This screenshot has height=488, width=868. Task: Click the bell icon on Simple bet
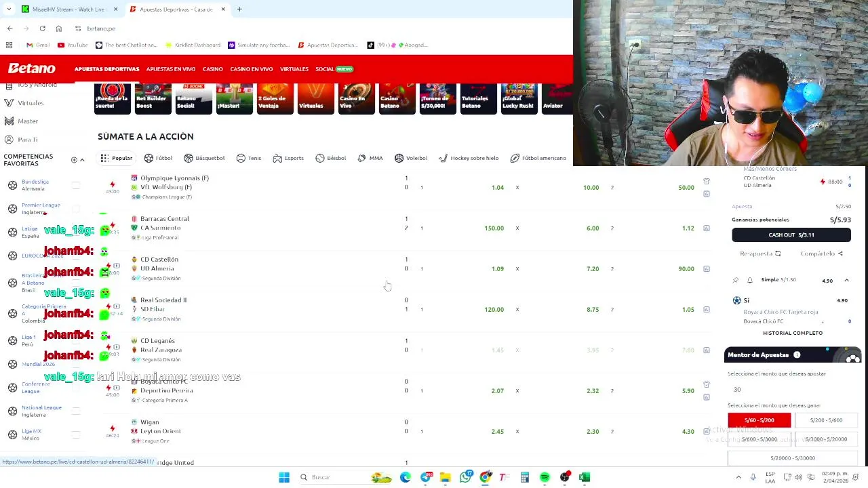click(x=750, y=280)
